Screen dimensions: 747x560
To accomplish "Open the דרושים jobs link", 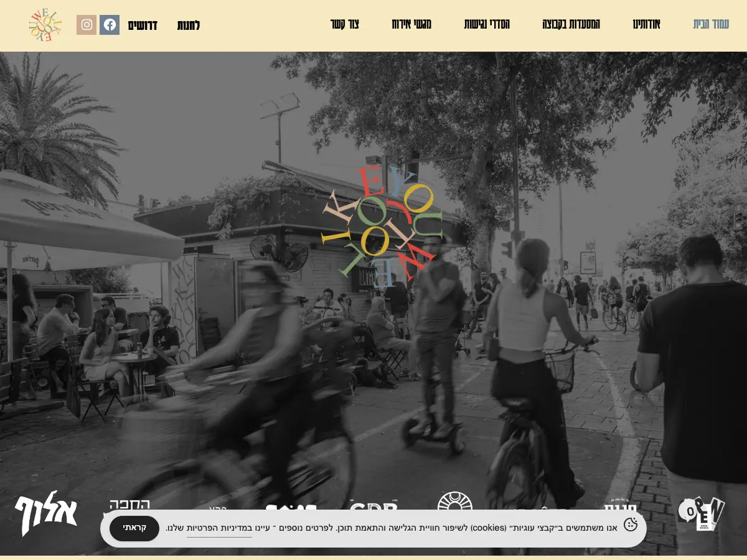I will coord(143,26).
